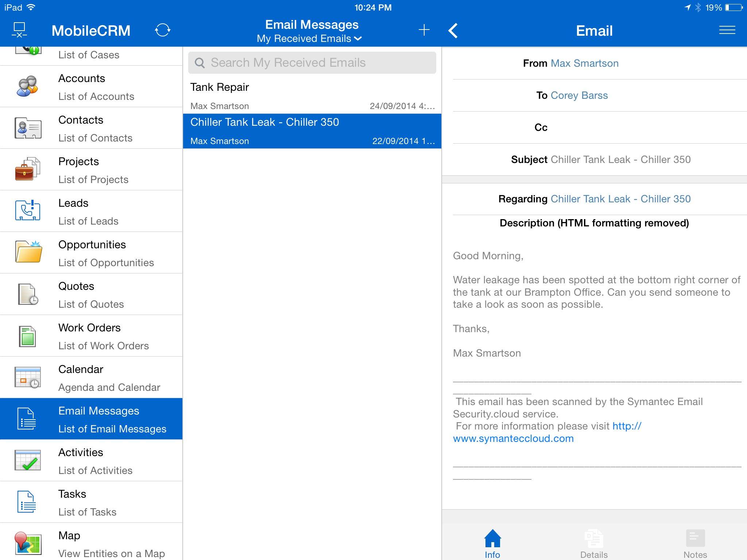Open the hamburger menu icon
747x560 pixels.
(727, 30)
